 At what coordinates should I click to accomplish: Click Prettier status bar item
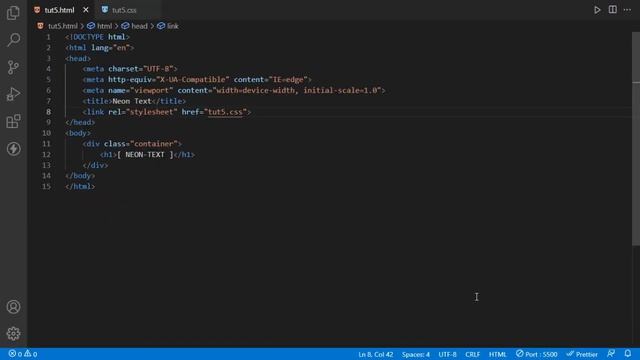pos(582,354)
